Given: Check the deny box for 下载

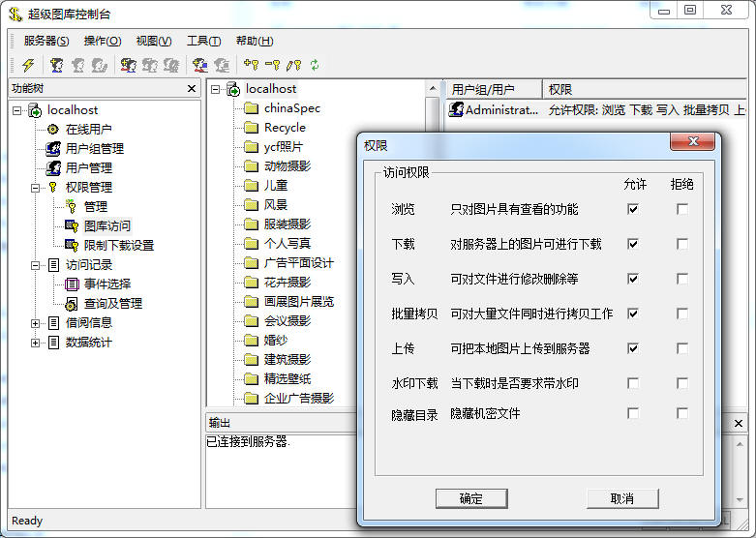Looking at the screenshot, I should pyautogui.click(x=682, y=244).
